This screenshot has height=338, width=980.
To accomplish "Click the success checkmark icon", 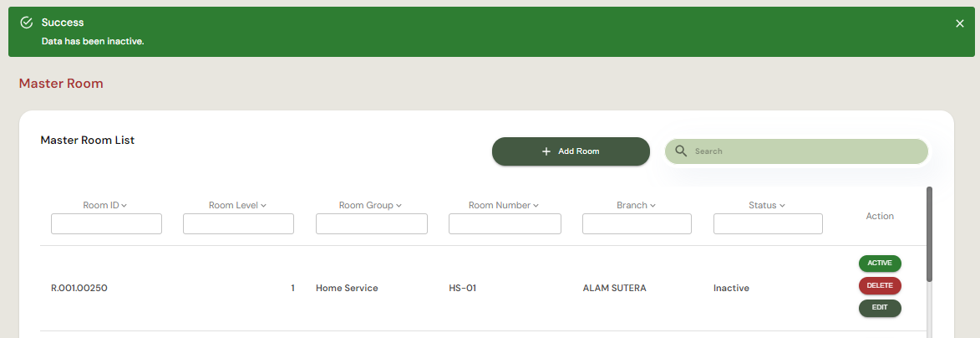I will pos(26,23).
